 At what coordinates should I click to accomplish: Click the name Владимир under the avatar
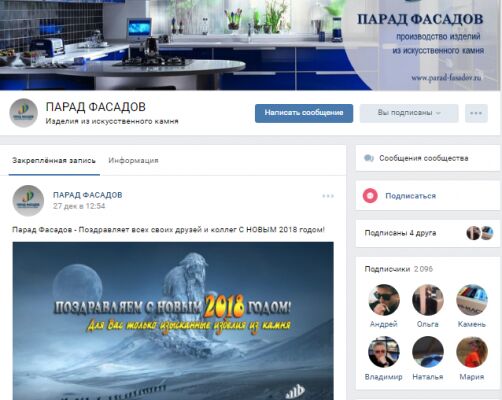click(384, 377)
